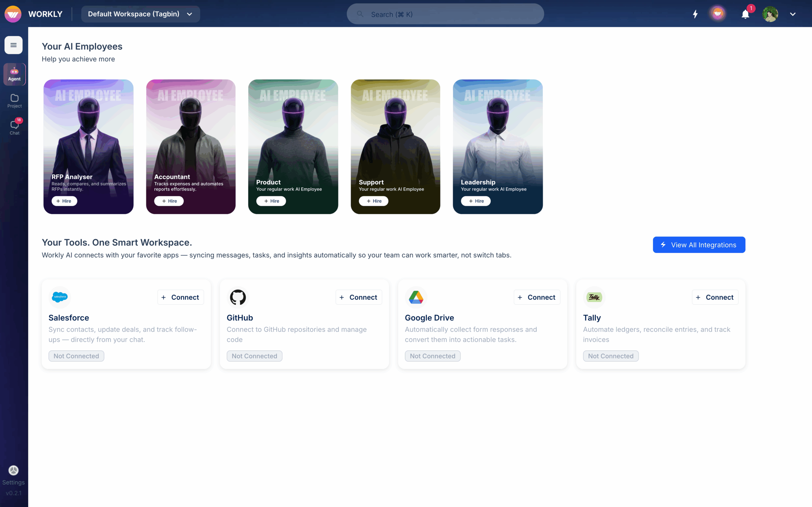Expand the user profile chevron menu

793,14
